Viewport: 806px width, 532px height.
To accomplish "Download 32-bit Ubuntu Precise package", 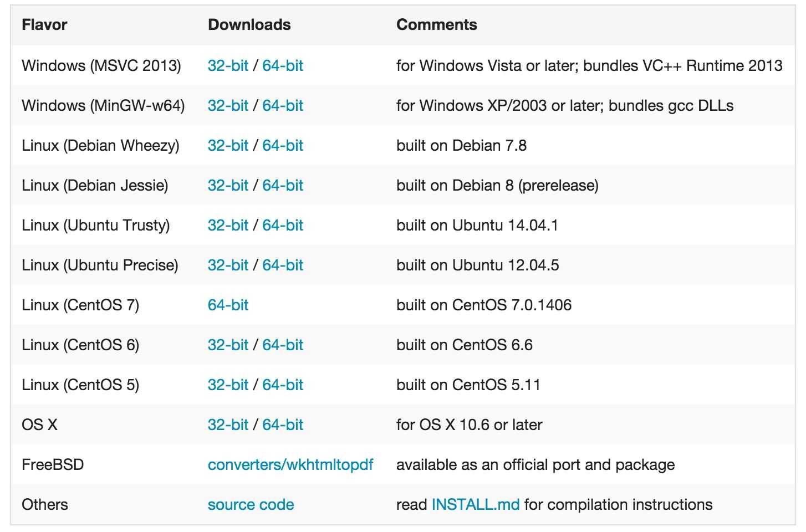I will [x=228, y=265].
